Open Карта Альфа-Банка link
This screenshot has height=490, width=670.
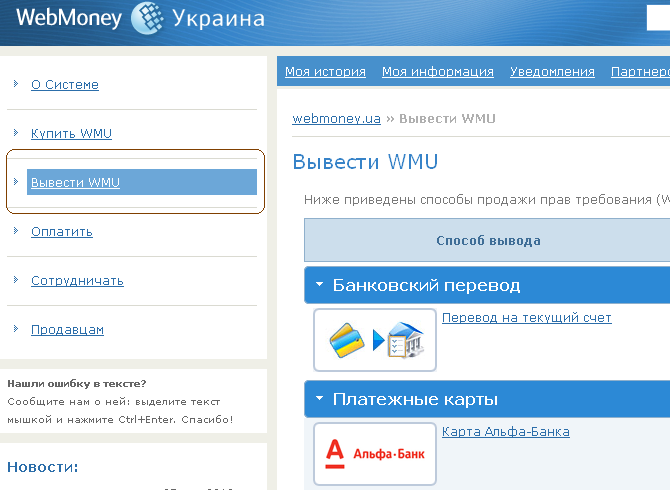(506, 431)
